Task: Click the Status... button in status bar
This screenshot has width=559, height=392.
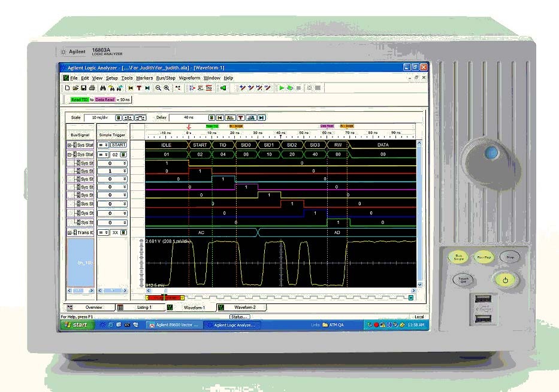Action: 239,317
